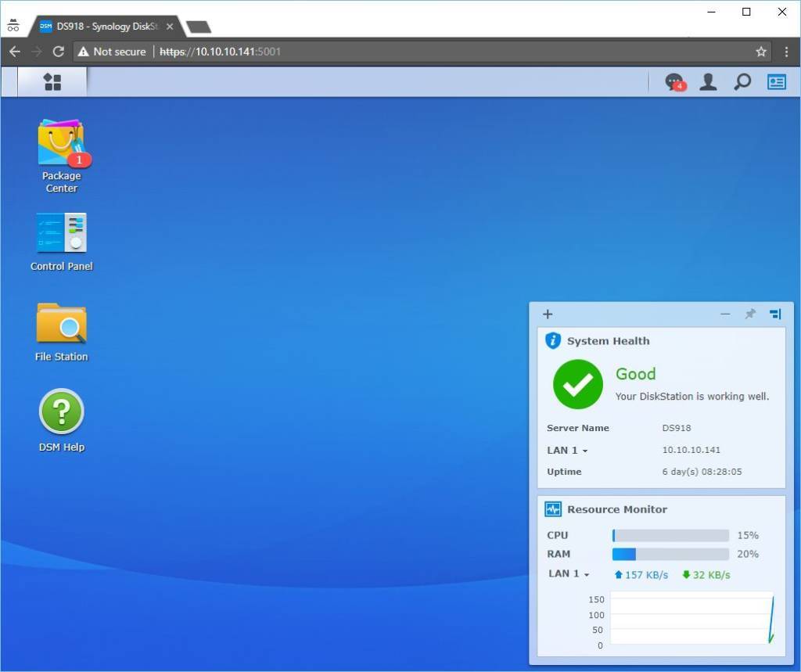Open the Chrome three-dot menu
The width and height of the screenshot is (801, 672).
pos(786,52)
